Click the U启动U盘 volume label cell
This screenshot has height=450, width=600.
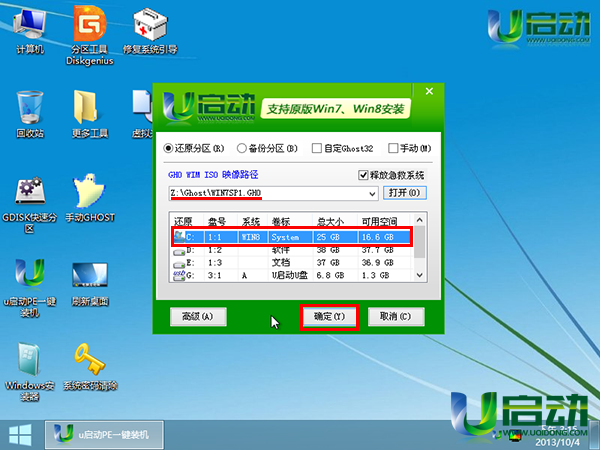[290, 276]
